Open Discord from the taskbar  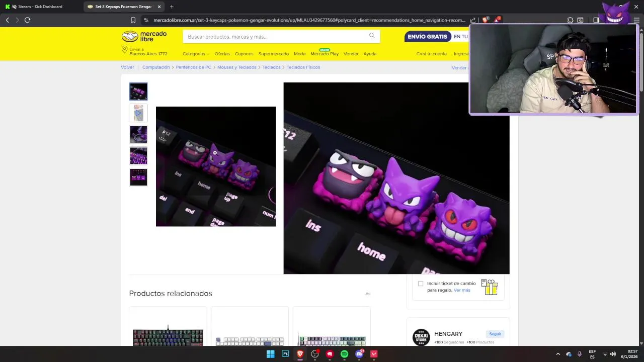coord(359,354)
